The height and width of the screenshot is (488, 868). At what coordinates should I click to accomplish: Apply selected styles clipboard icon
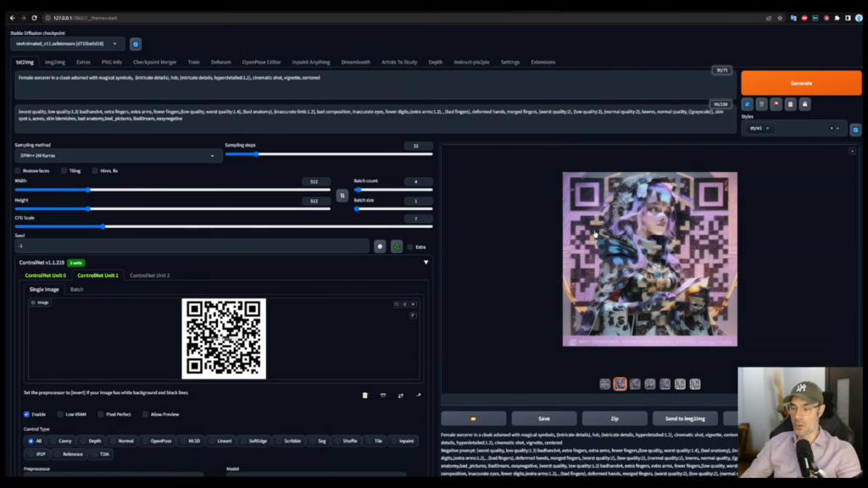pos(791,104)
